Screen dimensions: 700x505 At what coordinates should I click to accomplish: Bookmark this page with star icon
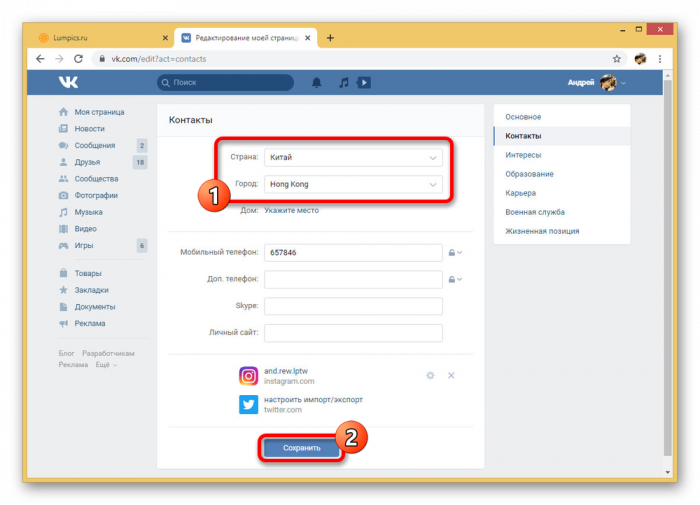616,59
